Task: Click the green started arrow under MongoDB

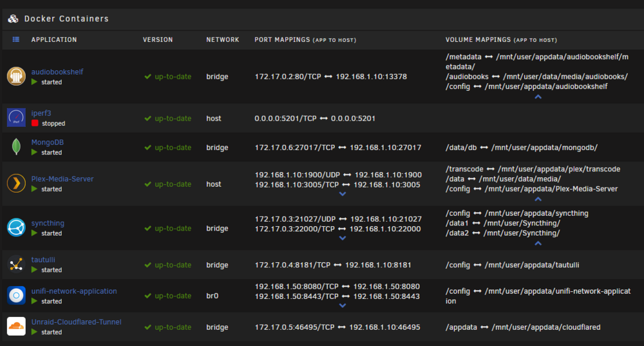Action: (x=34, y=152)
